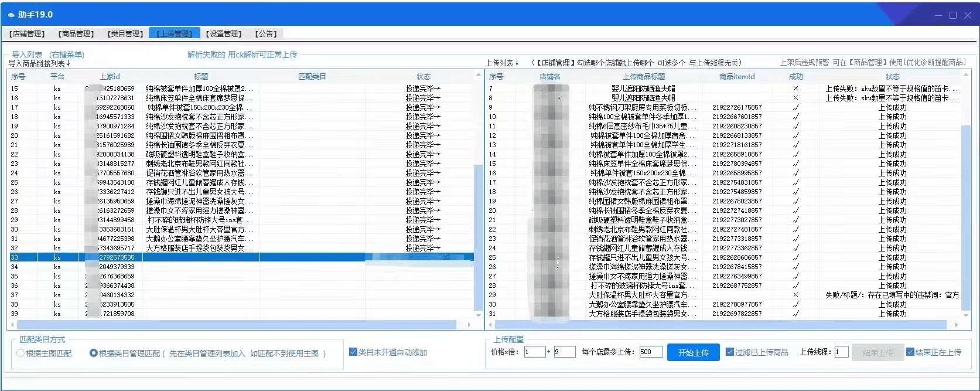Click itemId 21922667601857 in upload list
Image resolution: width=980 pixels, height=391 pixels.
[737, 117]
